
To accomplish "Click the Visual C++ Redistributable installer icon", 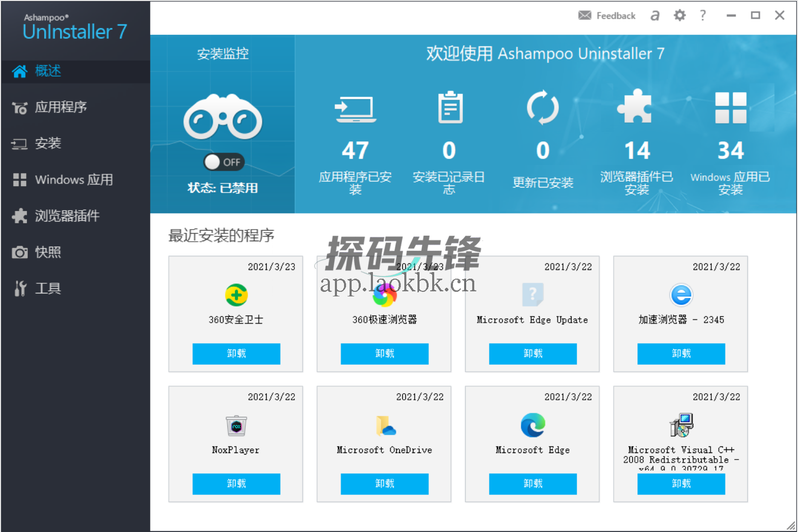I will [681, 425].
